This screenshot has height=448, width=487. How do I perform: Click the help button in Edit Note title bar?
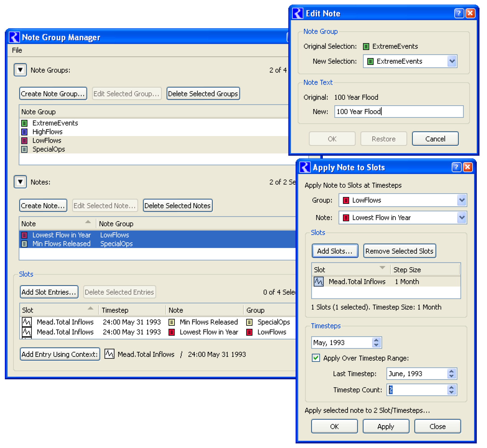pos(459,13)
